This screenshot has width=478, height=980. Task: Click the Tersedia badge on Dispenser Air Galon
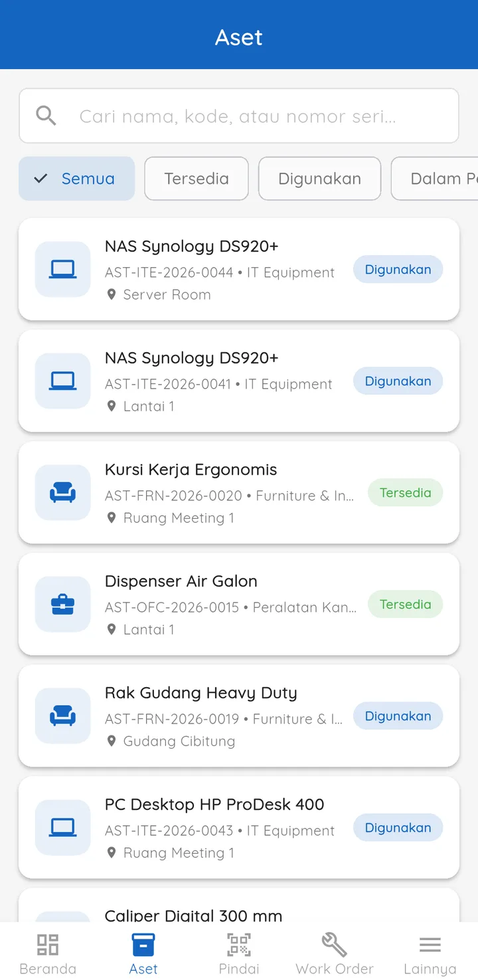point(405,604)
